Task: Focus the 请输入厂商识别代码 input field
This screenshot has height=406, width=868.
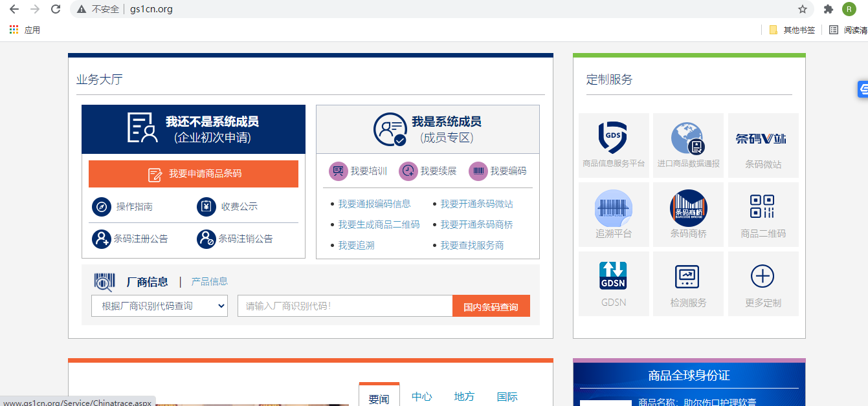Action: click(344, 306)
